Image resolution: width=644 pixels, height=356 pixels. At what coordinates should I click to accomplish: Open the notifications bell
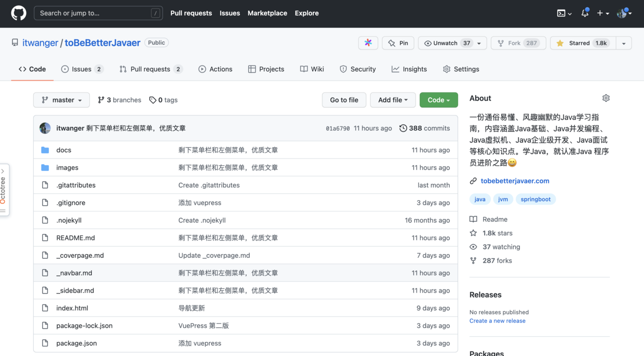(585, 14)
